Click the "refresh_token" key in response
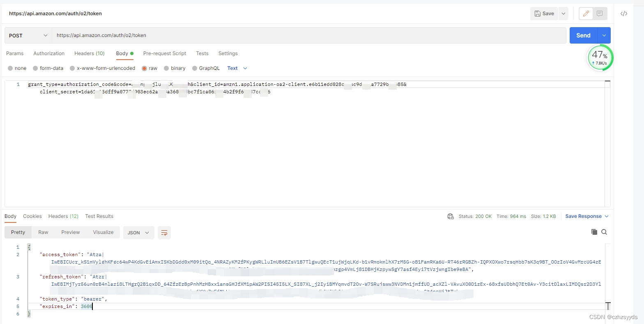644x324 pixels. click(61, 277)
